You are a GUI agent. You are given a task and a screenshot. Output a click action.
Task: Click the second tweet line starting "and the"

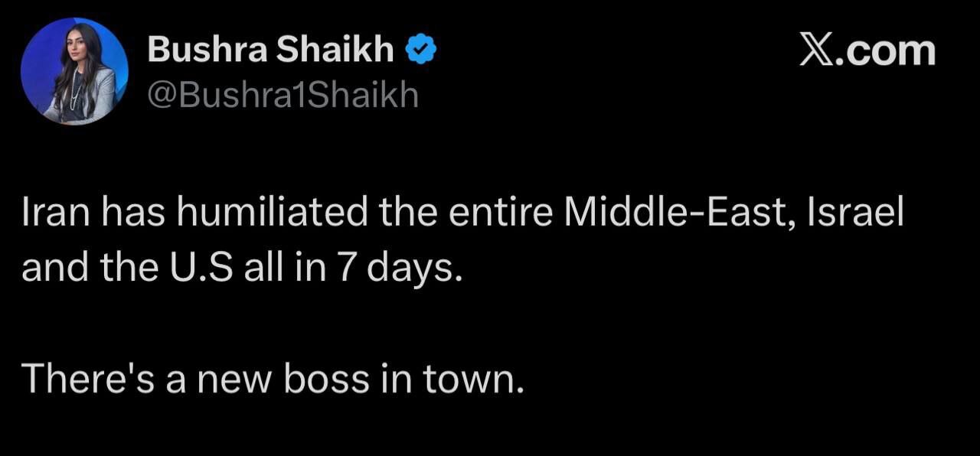[243, 270]
